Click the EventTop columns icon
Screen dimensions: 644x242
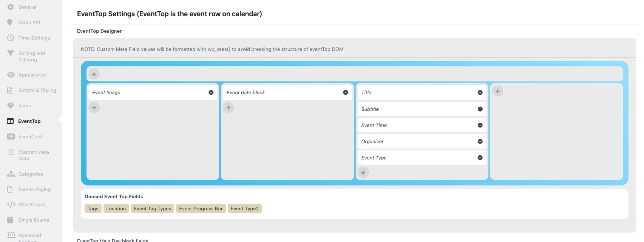click(x=10, y=121)
